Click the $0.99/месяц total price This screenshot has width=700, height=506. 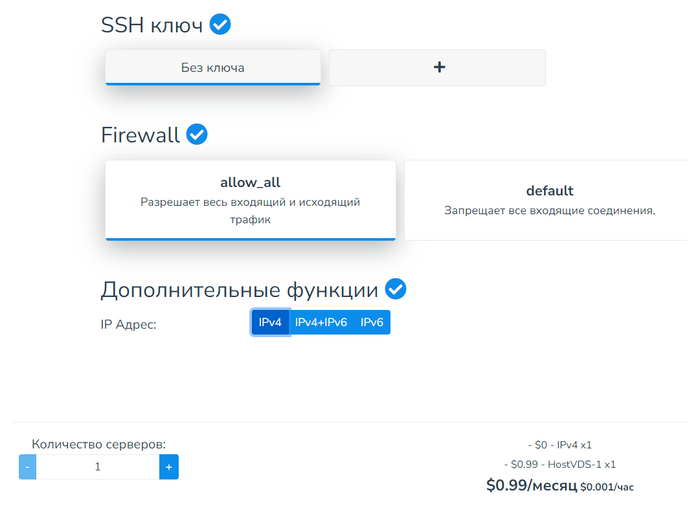[x=531, y=486]
